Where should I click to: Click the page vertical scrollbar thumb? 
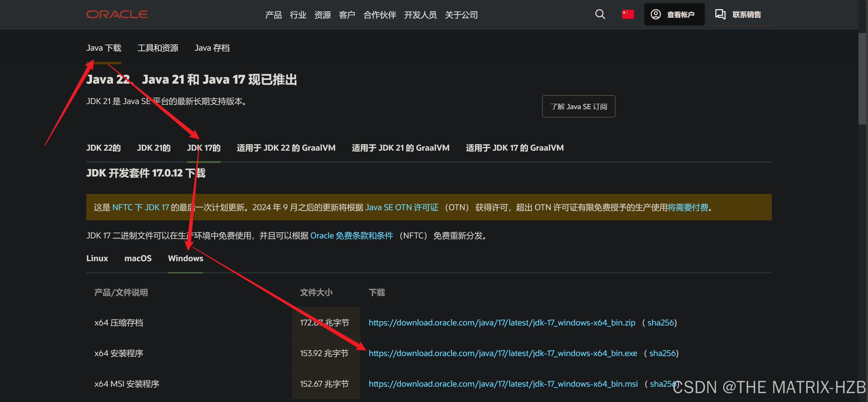click(862, 79)
